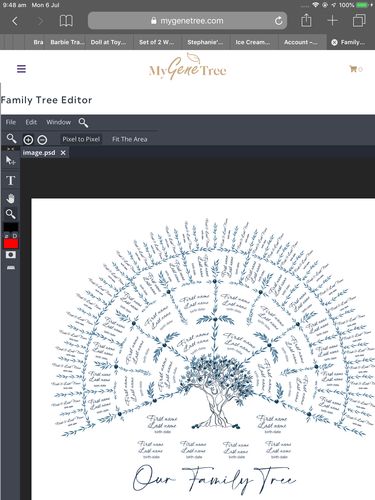Image resolution: width=375 pixels, height=500 pixels.
Task: Toggle Quick Mask mode icon
Action: [11, 255]
